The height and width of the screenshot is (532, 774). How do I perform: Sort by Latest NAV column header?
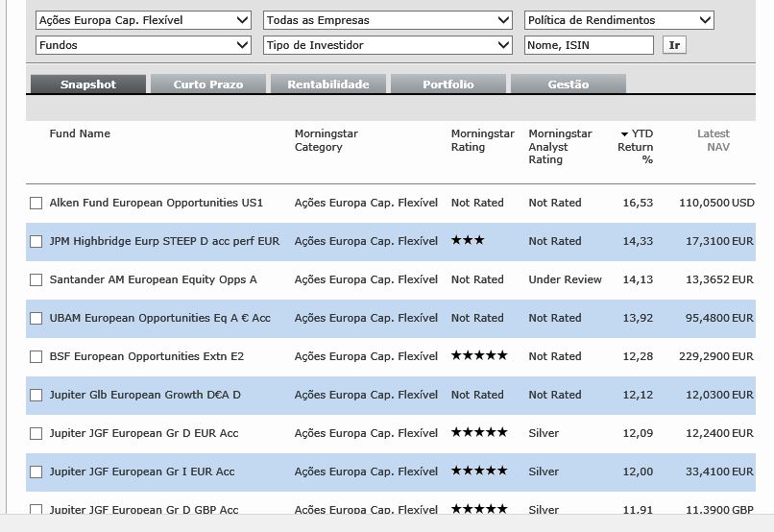pos(714,140)
